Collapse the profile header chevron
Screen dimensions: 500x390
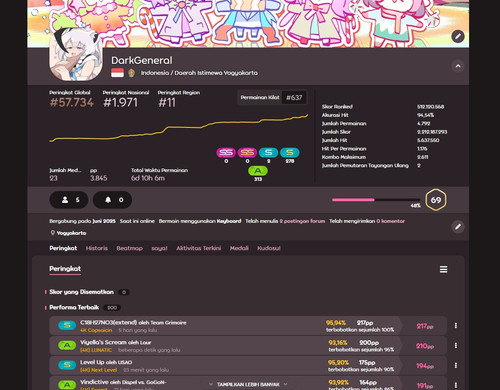pos(458,66)
